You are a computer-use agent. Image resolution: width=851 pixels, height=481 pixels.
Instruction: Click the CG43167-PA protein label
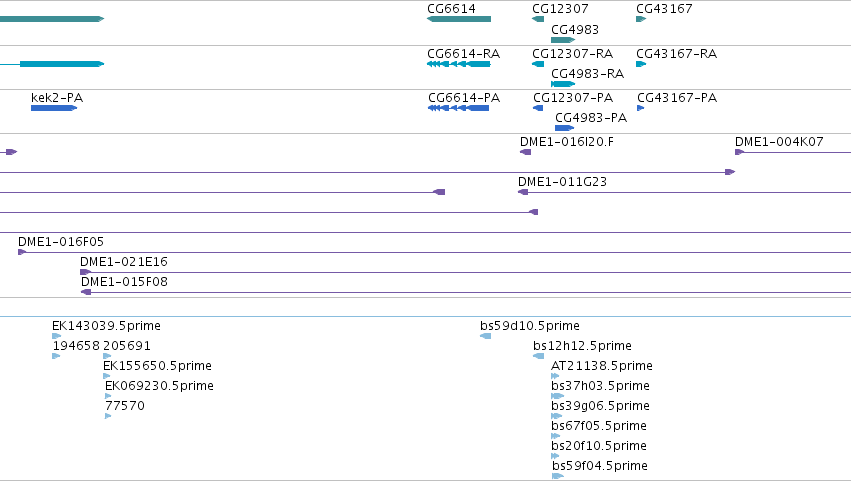677,98
